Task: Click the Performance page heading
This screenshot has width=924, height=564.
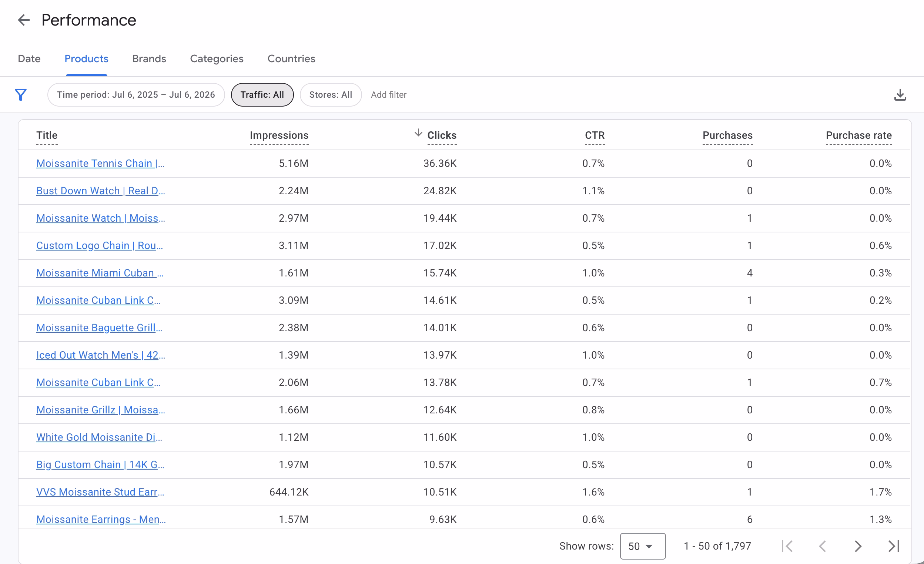Action: (x=89, y=20)
